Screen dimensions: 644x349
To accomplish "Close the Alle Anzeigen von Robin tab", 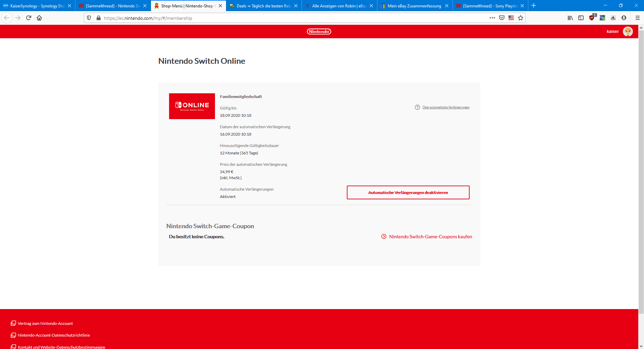I will click(x=371, y=6).
